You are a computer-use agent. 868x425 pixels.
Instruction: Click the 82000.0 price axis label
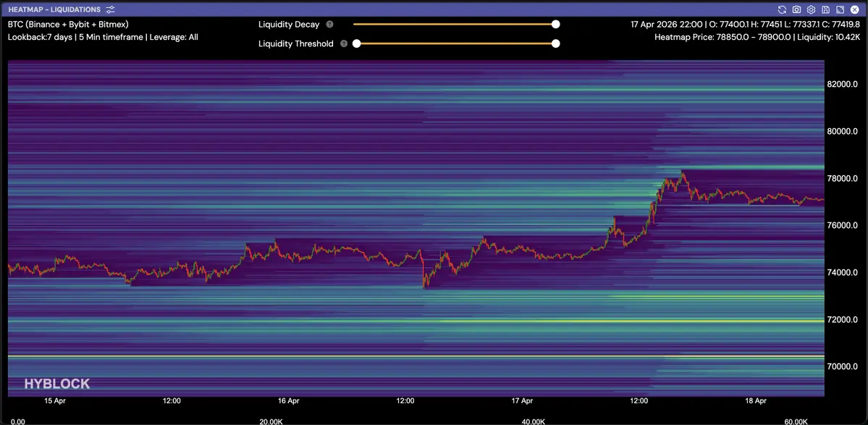(x=843, y=84)
